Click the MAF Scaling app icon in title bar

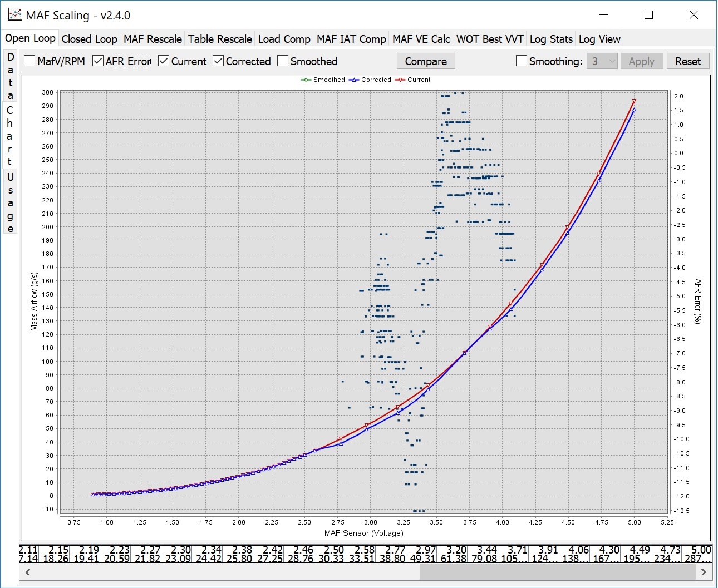tap(15, 15)
